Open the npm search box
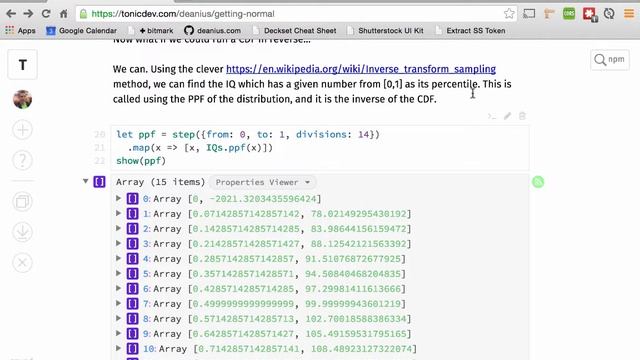 pos(610,60)
